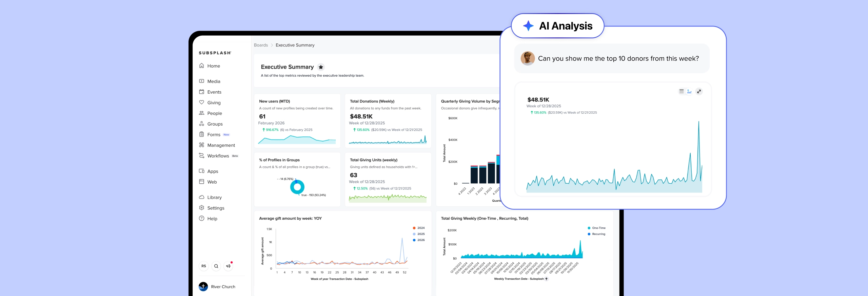Switch AI Analysis result to chart view
This screenshot has height=296, width=868.
point(689,91)
